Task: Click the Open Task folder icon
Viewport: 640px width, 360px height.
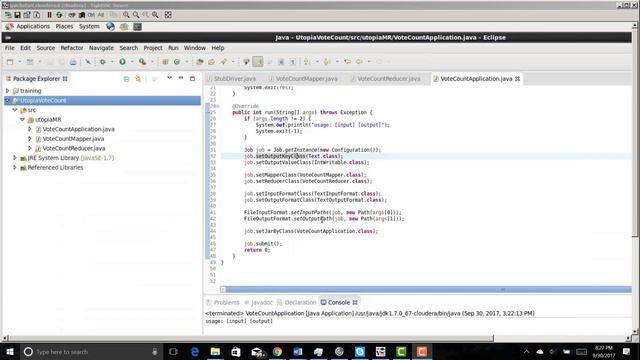Action: [x=211, y=62]
